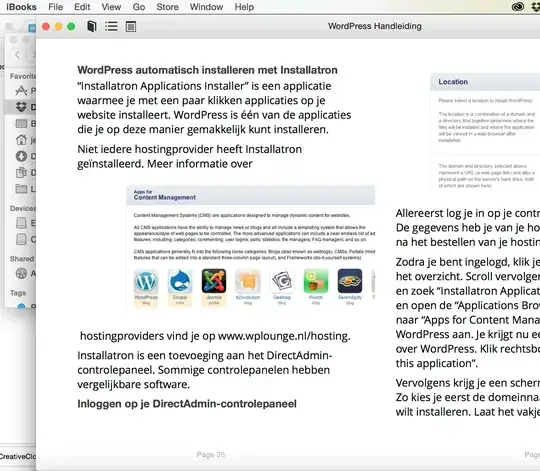Click the Joomla app icon in the image
540x471 pixels.
click(x=214, y=281)
